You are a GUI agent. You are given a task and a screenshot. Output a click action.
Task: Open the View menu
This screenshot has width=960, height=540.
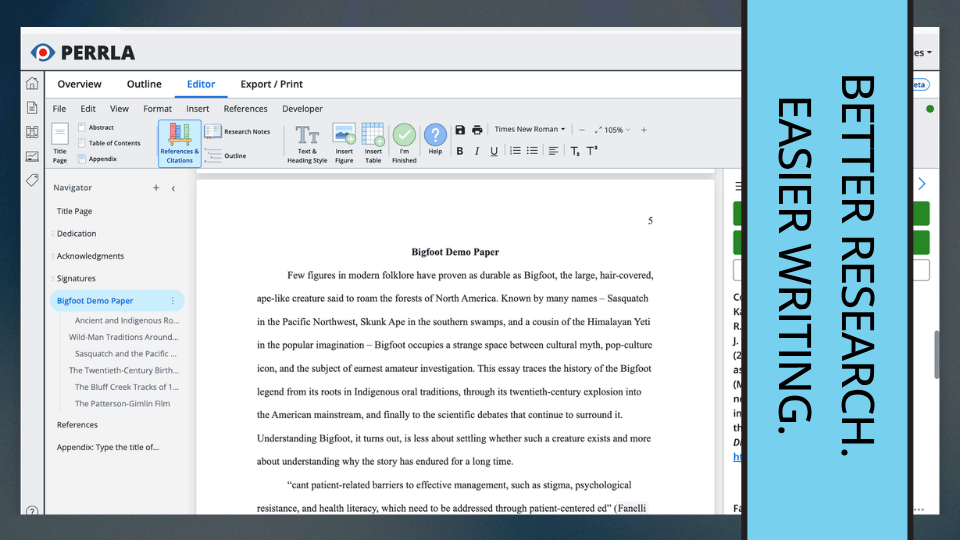click(119, 108)
